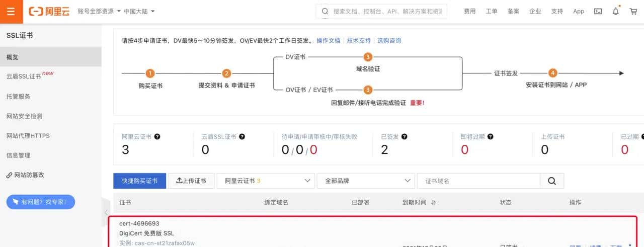This screenshot has height=247, width=644.
Task: Open the shopping cart icon
Action: tap(633, 11)
